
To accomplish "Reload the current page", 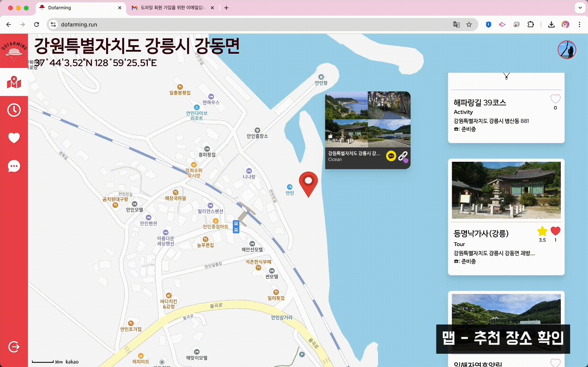I will pyautogui.click(x=37, y=24).
